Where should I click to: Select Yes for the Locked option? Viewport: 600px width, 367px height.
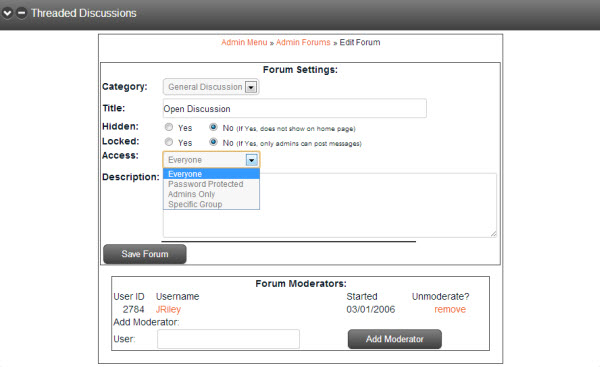tap(169, 142)
